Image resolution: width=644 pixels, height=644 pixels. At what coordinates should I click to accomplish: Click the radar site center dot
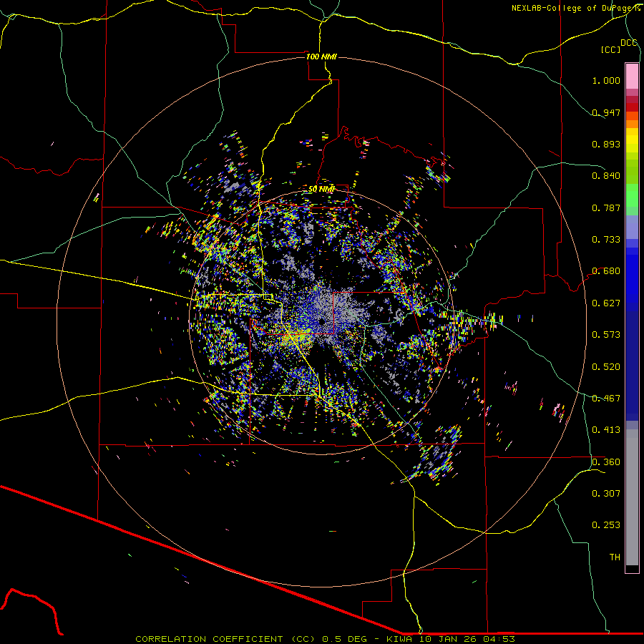coord(322,321)
